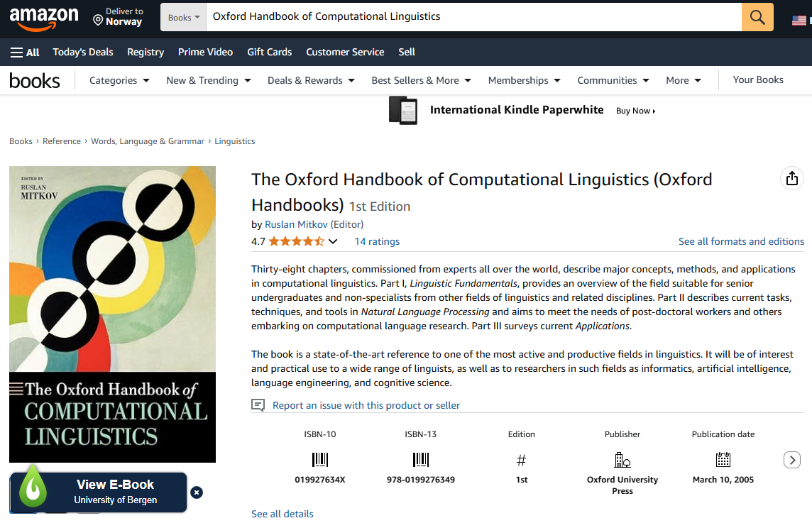Open the search category Books dropdown
The height and width of the screenshot is (523, 812).
pos(183,16)
